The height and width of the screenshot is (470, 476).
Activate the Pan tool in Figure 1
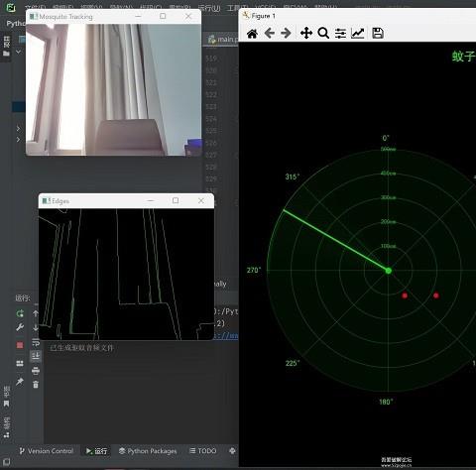[x=306, y=34]
